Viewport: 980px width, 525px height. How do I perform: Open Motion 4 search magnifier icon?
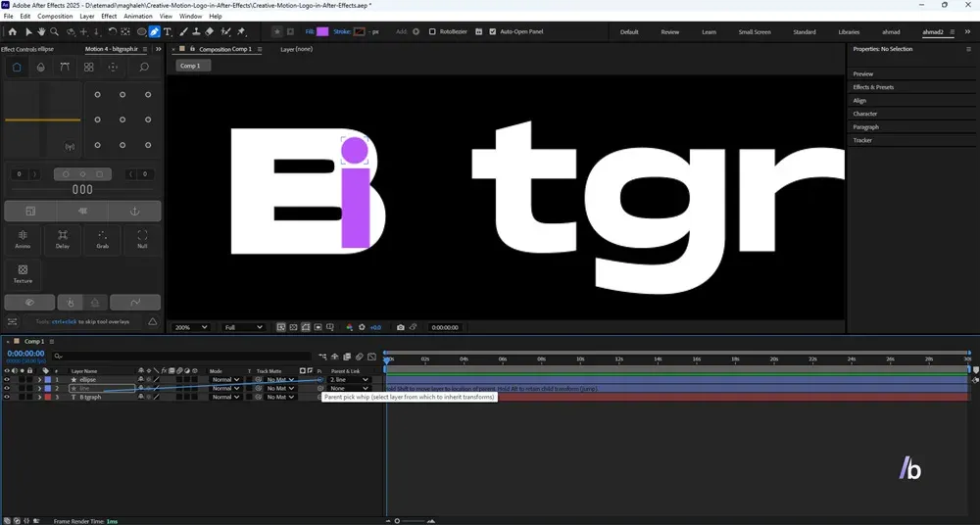(x=144, y=67)
